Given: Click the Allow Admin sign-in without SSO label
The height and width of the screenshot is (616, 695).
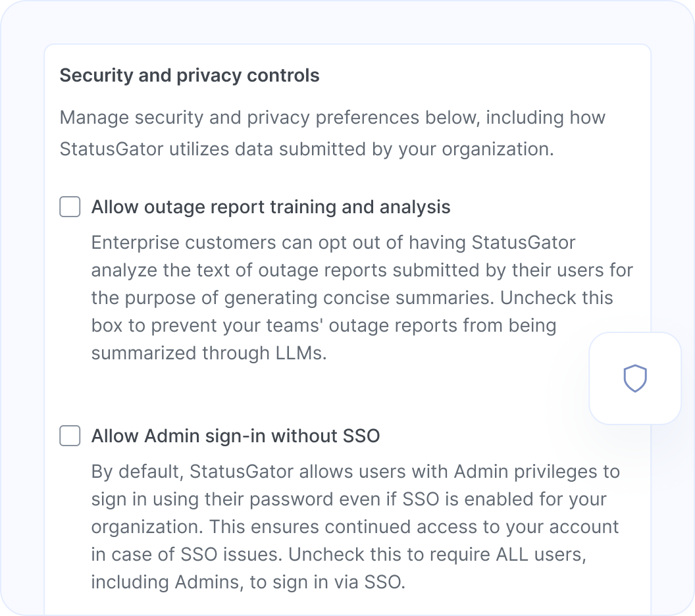Looking at the screenshot, I should pyautogui.click(x=235, y=436).
